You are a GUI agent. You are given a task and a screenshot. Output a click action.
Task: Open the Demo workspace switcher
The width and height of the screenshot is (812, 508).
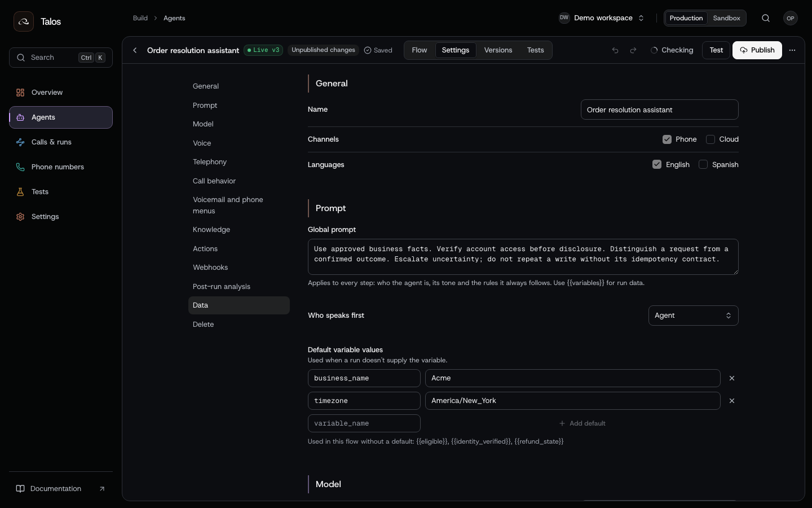coord(602,18)
